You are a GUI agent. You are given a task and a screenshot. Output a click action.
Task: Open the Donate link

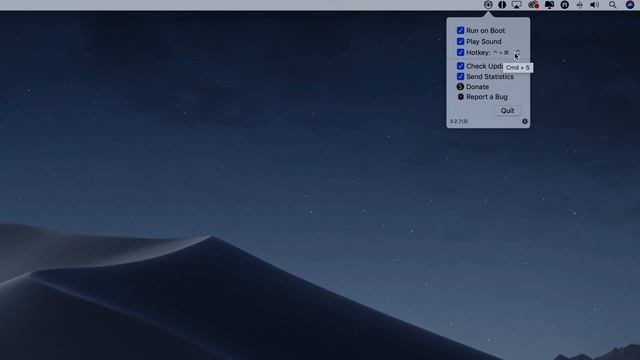pos(473,87)
